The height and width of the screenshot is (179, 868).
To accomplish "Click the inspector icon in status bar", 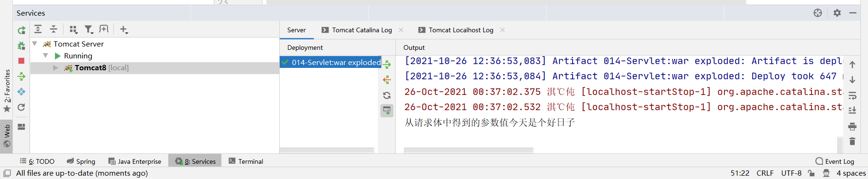I will [826, 173].
